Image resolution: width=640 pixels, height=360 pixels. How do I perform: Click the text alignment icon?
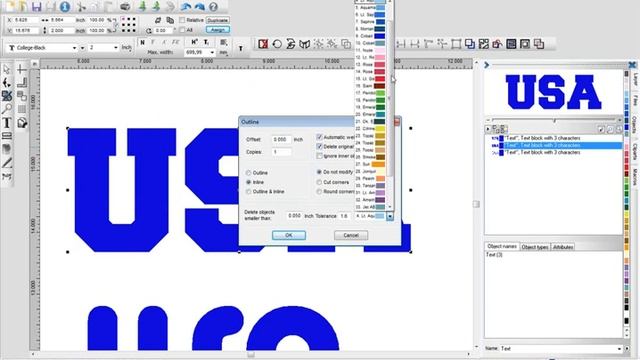(224, 42)
